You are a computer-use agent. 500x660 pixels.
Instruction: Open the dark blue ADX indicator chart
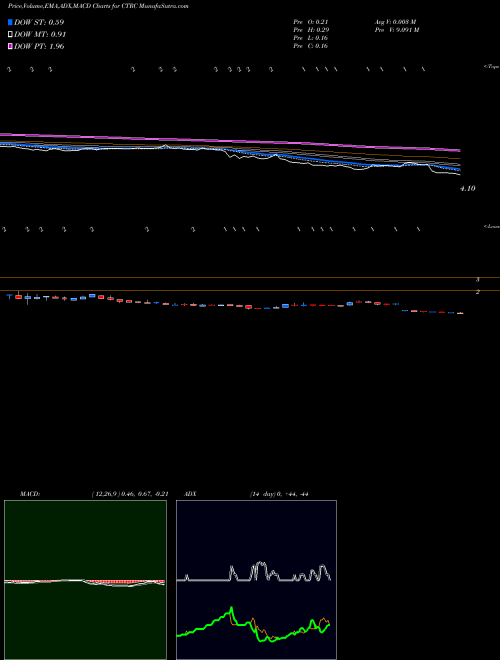[256, 580]
